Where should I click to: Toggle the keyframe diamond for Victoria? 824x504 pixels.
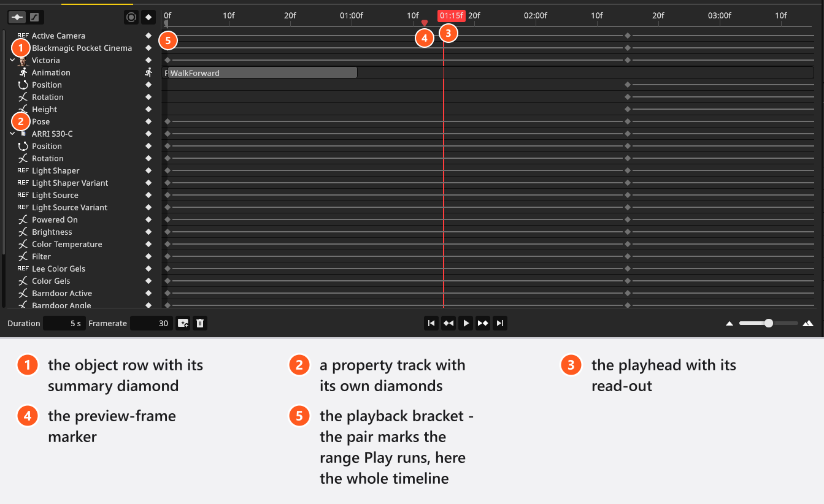point(148,60)
